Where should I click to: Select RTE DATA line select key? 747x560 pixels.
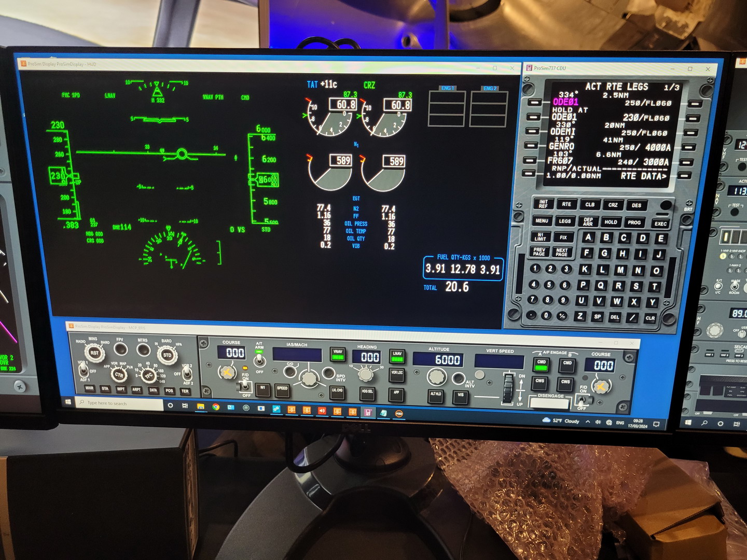[685, 175]
